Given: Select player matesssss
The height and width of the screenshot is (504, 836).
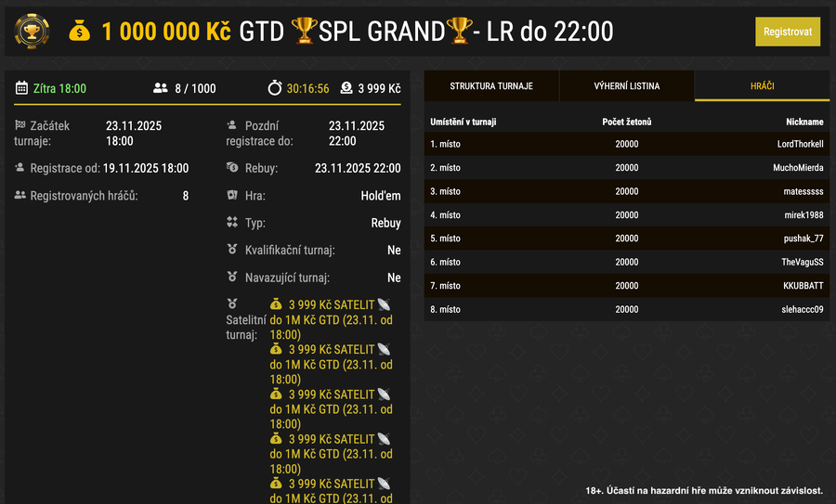Looking at the screenshot, I should 803,191.
